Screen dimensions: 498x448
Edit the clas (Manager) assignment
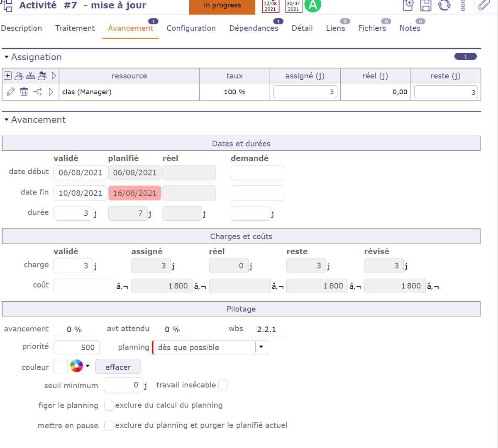pyautogui.click(x=11, y=92)
